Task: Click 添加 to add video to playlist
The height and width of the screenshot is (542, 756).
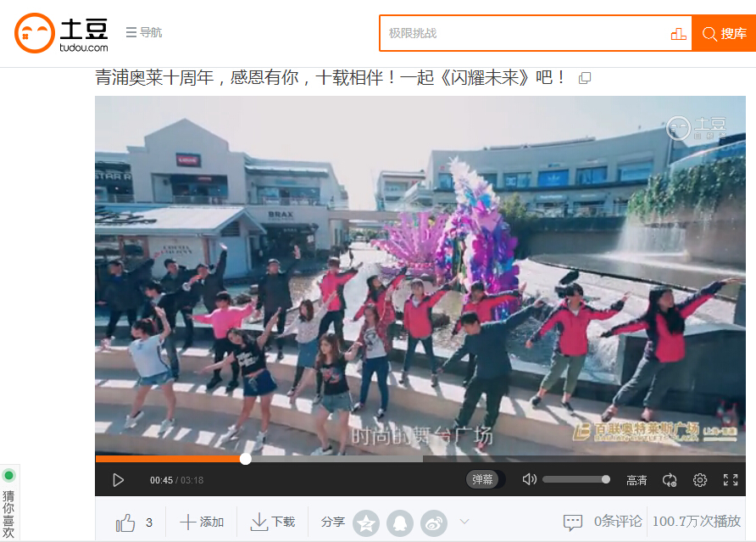Action: (x=202, y=522)
